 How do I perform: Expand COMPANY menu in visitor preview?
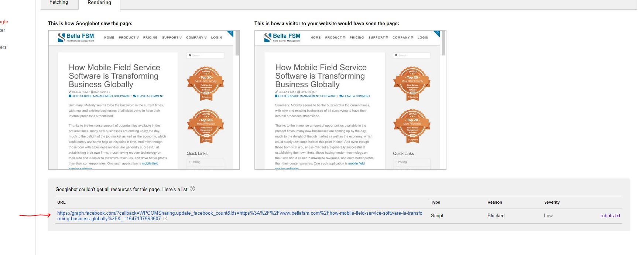tap(402, 38)
